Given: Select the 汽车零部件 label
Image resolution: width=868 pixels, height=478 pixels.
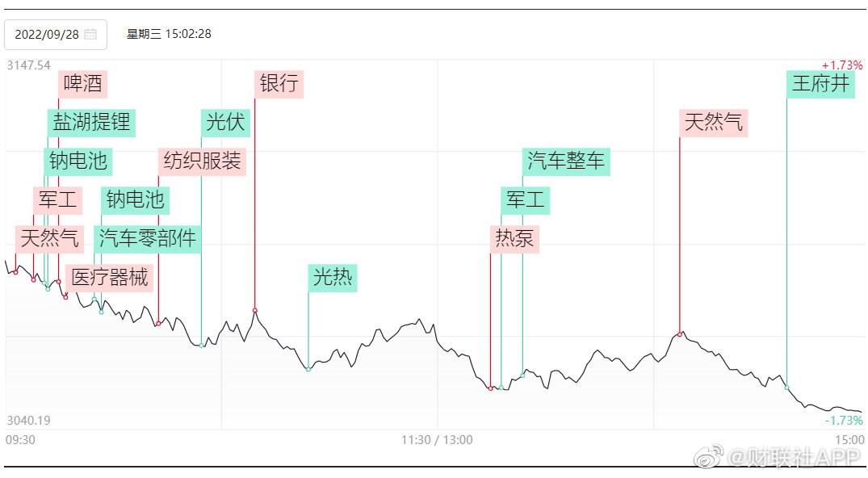Looking at the screenshot, I should (x=147, y=239).
